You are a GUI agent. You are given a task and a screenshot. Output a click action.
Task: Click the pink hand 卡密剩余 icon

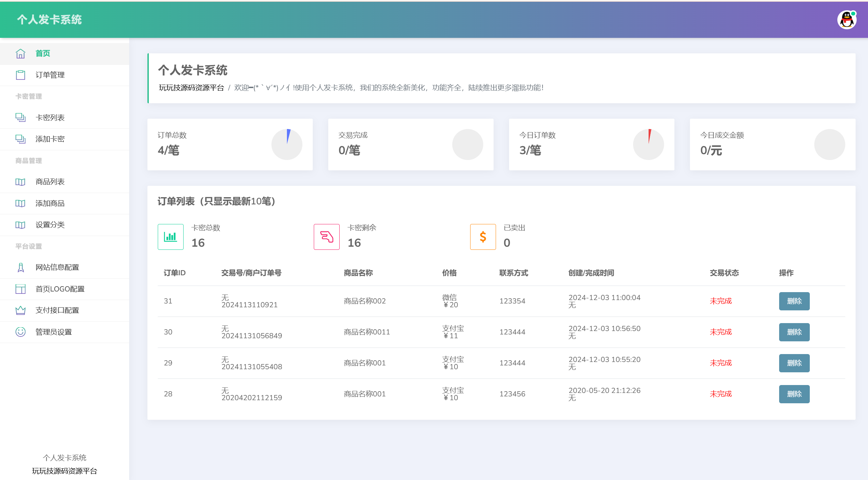click(327, 237)
